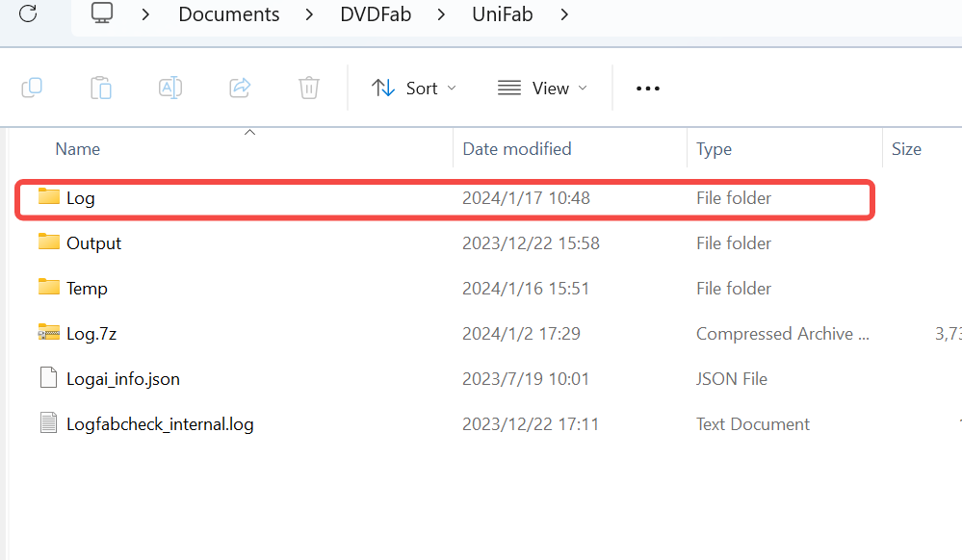
Task: Navigate to Documents in the breadcrumb
Action: click(229, 14)
